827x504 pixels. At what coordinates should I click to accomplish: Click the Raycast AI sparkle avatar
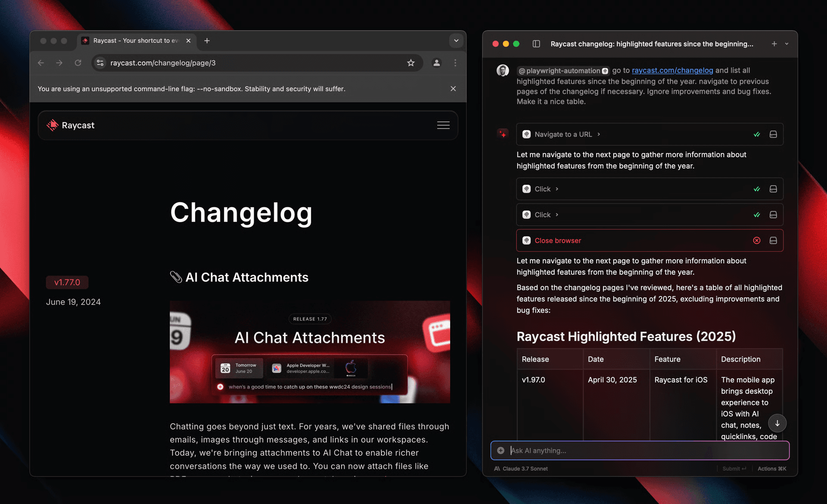[x=503, y=133]
